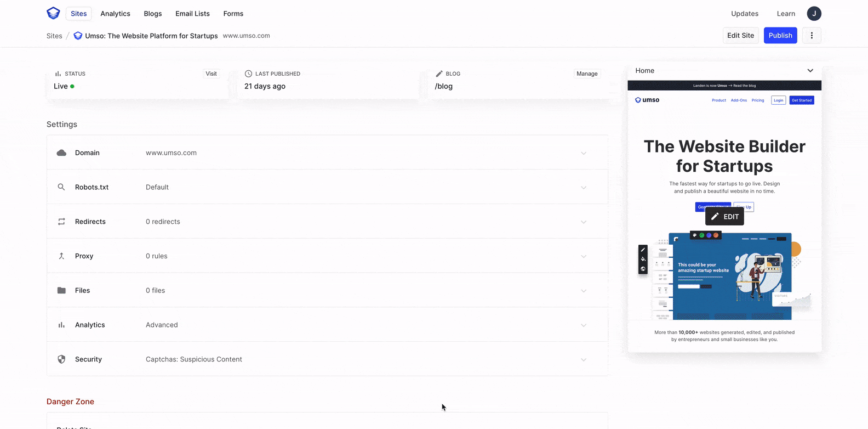868x429 pixels.
Task: Click the Proxy merge-arrow icon
Action: click(x=61, y=256)
